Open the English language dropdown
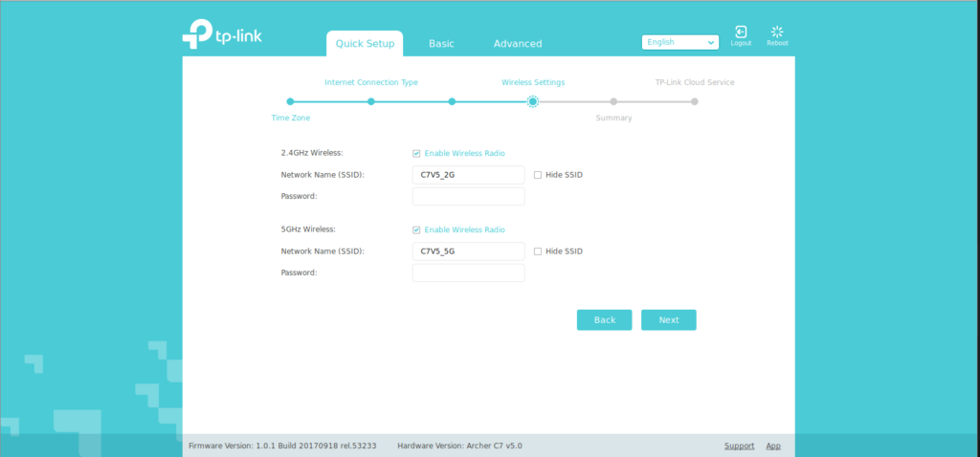 680,42
